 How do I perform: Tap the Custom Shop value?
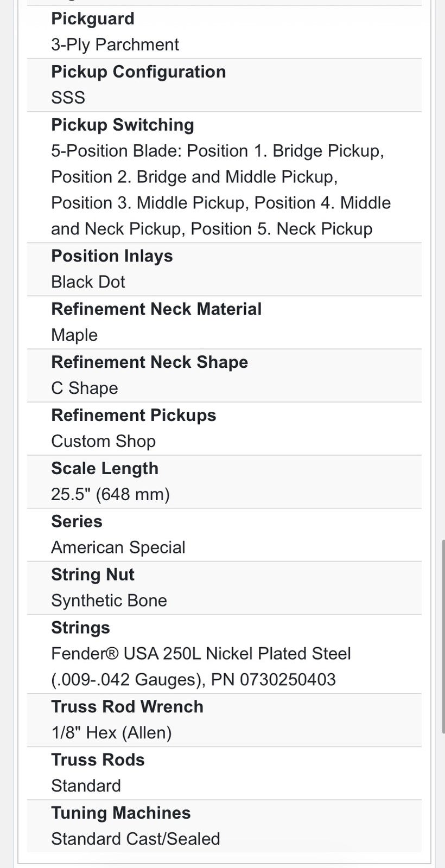pos(103,442)
